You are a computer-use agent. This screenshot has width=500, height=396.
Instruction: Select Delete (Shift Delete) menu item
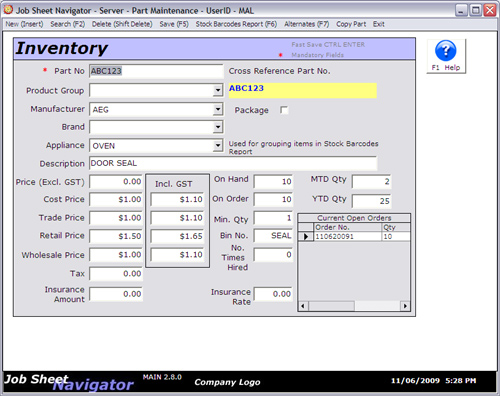[x=122, y=24]
